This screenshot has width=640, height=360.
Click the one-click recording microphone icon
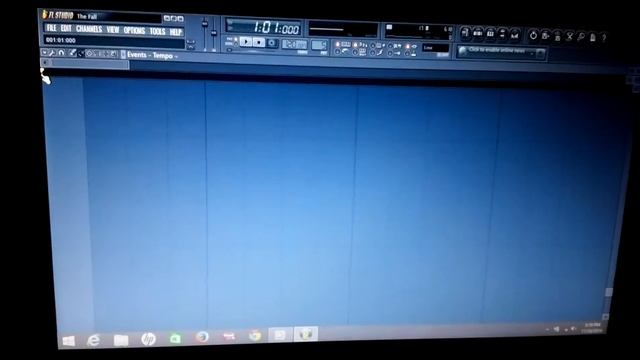[581, 37]
